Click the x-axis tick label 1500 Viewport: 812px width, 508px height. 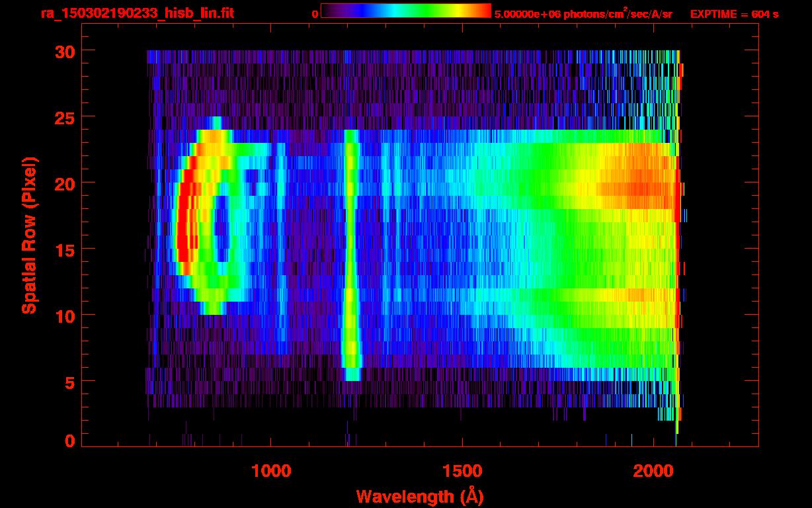click(x=462, y=471)
